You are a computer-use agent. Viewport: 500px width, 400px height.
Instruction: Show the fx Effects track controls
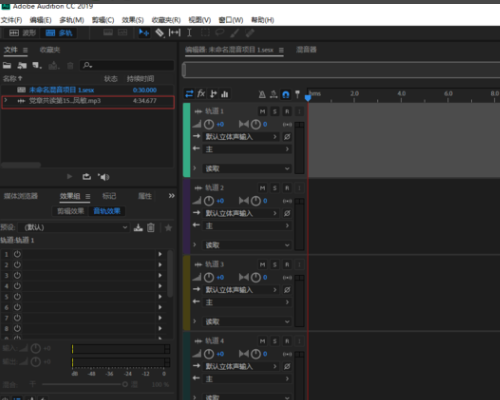[201, 94]
